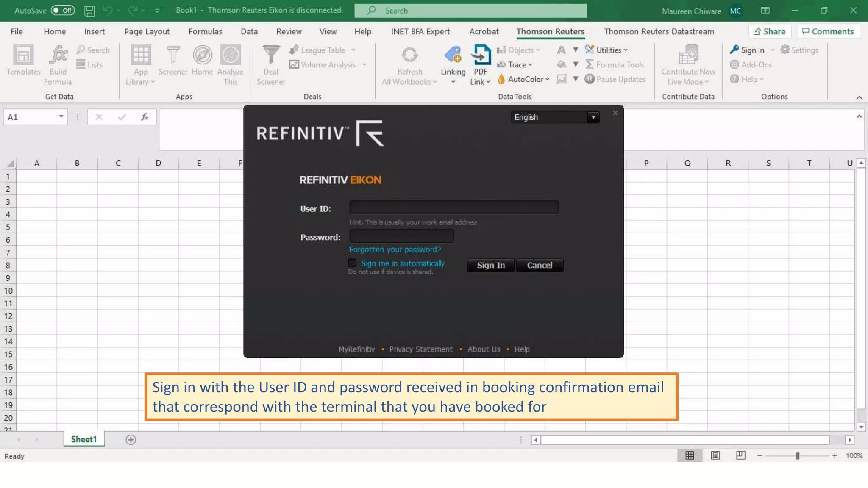Click the Sign In key icon in Options
The width and height of the screenshot is (868, 488).
734,50
